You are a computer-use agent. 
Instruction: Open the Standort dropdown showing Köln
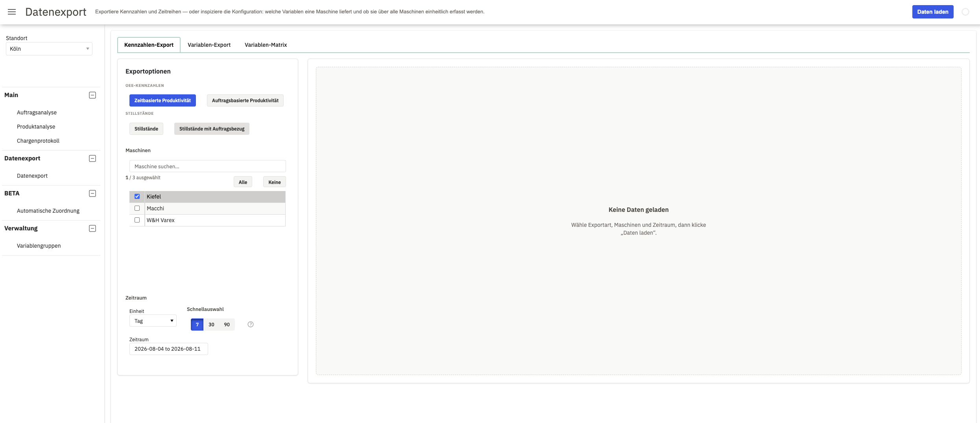(x=49, y=49)
